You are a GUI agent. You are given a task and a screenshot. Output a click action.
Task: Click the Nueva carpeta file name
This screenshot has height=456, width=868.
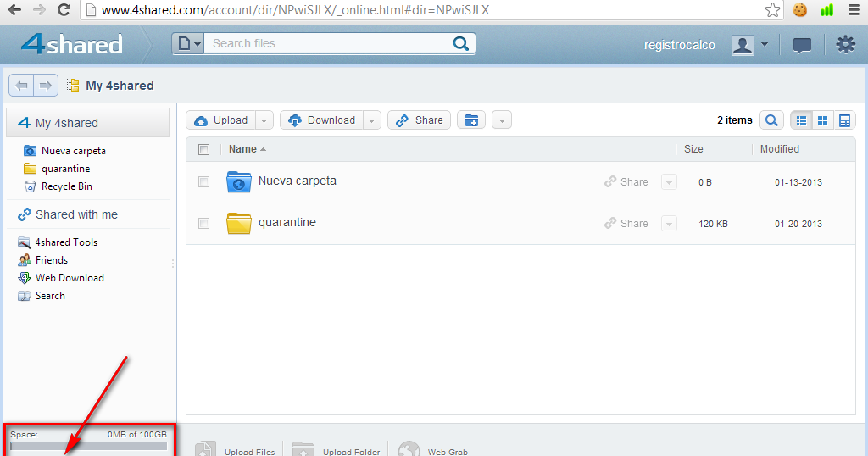[298, 181]
